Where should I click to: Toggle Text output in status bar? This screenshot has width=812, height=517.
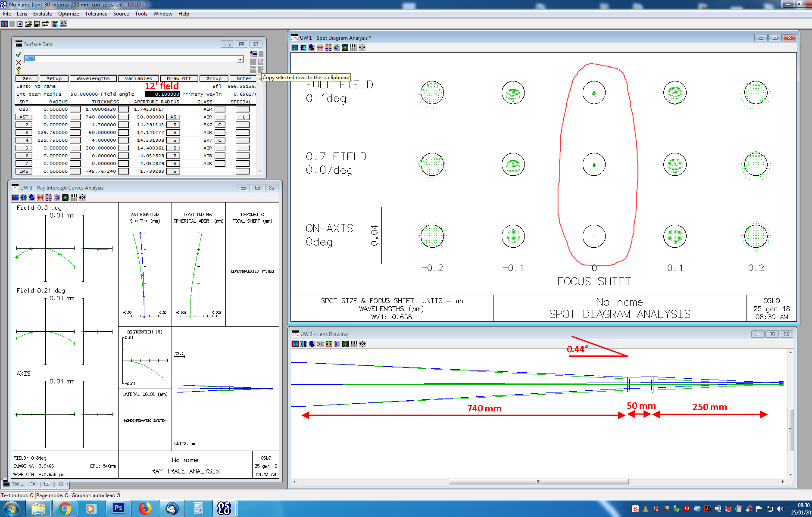[x=17, y=495]
